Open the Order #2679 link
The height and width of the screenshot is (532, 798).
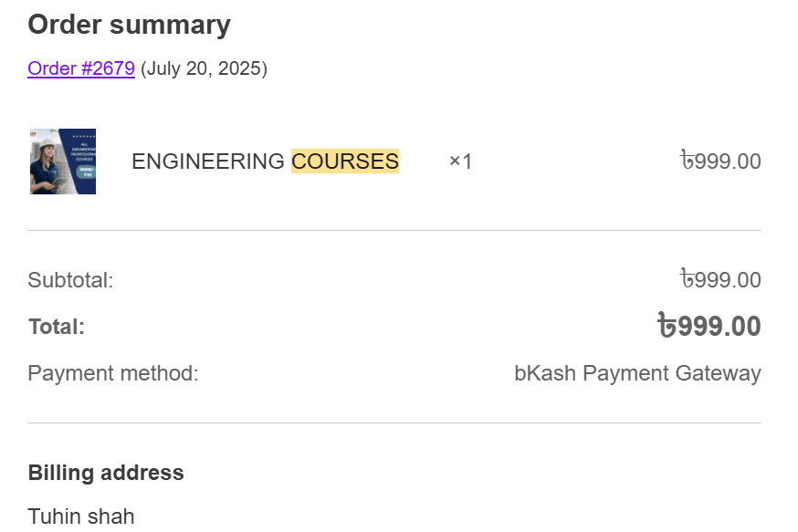[81, 68]
